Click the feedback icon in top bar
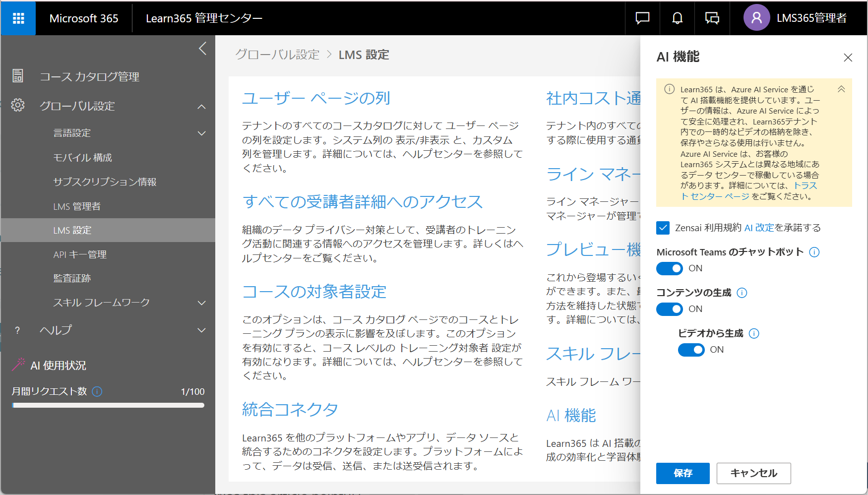 (712, 18)
